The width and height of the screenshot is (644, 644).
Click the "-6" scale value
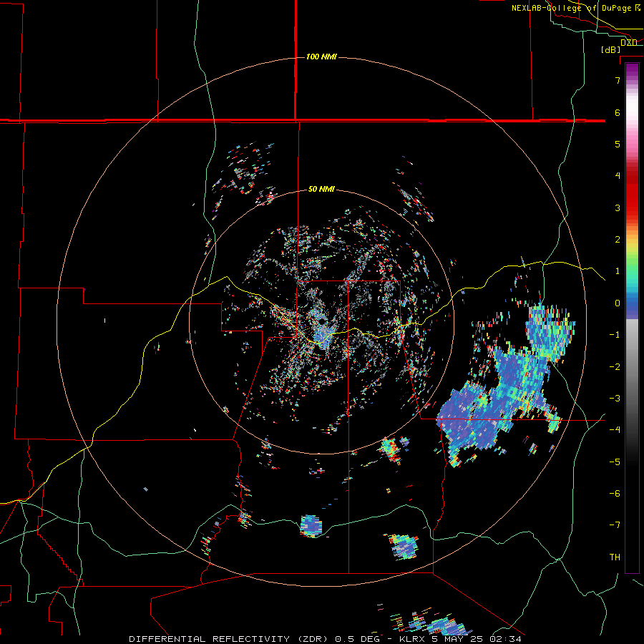click(x=615, y=494)
